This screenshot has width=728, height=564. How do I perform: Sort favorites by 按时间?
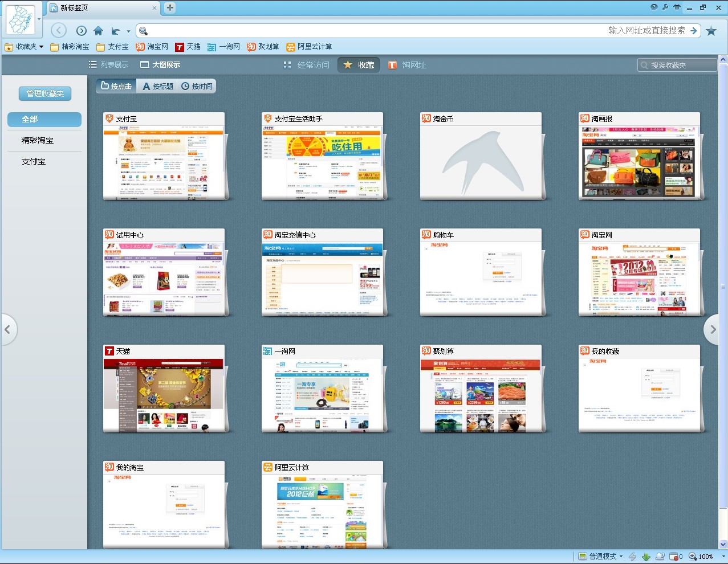coord(197,86)
